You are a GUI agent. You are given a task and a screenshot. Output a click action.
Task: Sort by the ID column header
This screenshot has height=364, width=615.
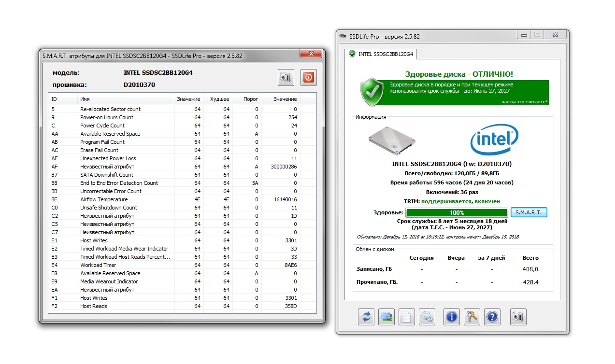[63, 99]
